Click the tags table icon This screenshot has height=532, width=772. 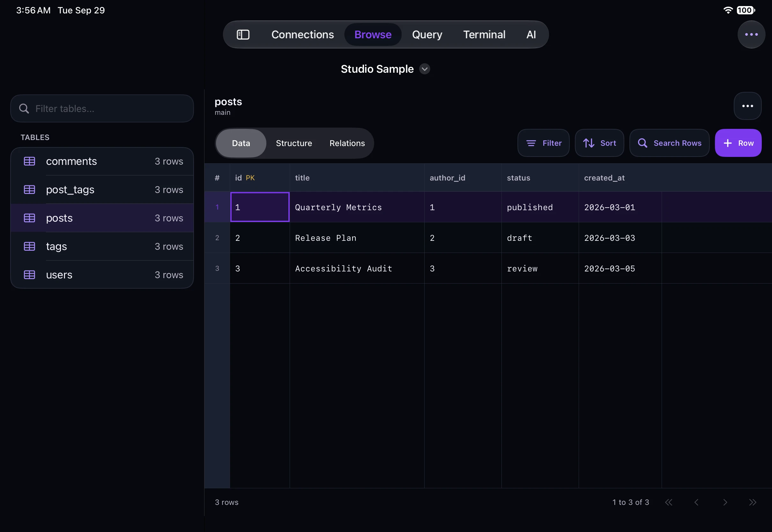pyautogui.click(x=29, y=246)
